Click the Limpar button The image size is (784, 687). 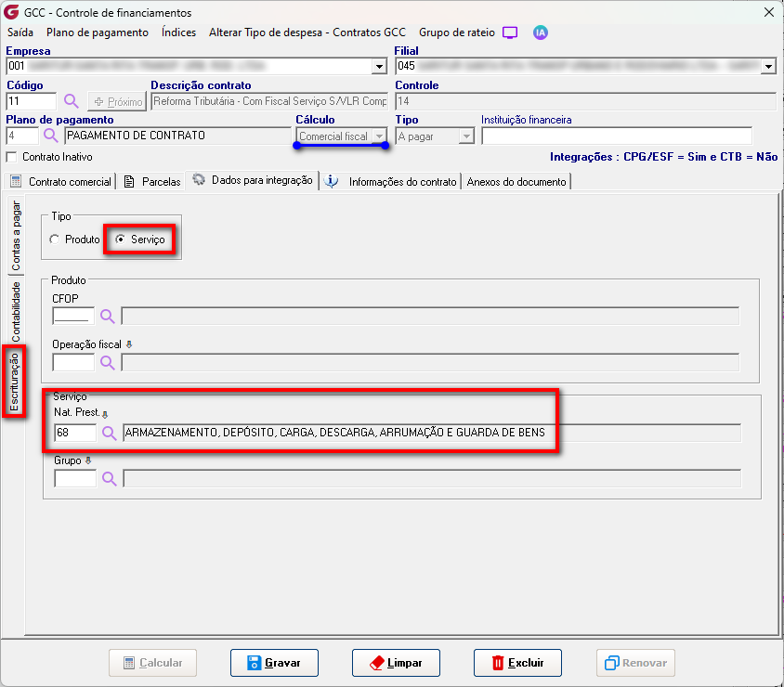396,663
